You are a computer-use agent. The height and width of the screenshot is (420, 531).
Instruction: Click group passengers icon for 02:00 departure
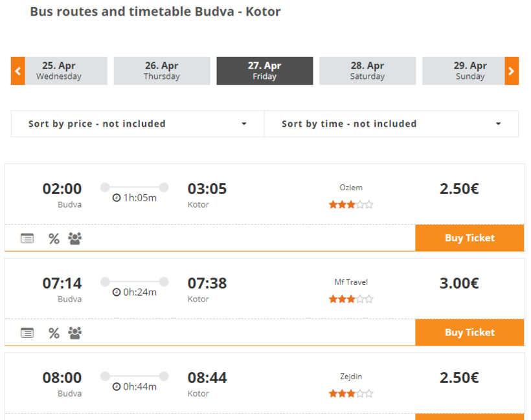[75, 239]
